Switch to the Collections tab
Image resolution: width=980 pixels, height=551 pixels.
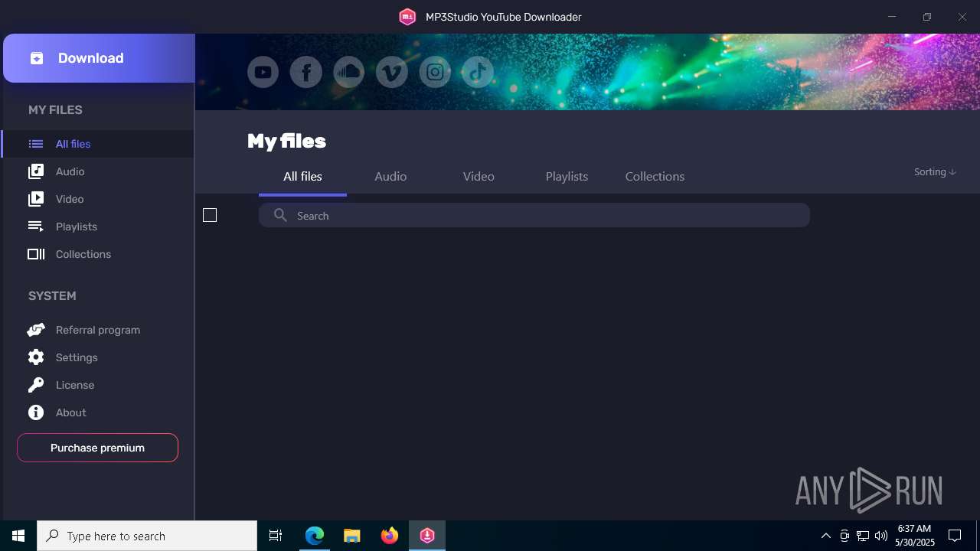click(x=655, y=177)
